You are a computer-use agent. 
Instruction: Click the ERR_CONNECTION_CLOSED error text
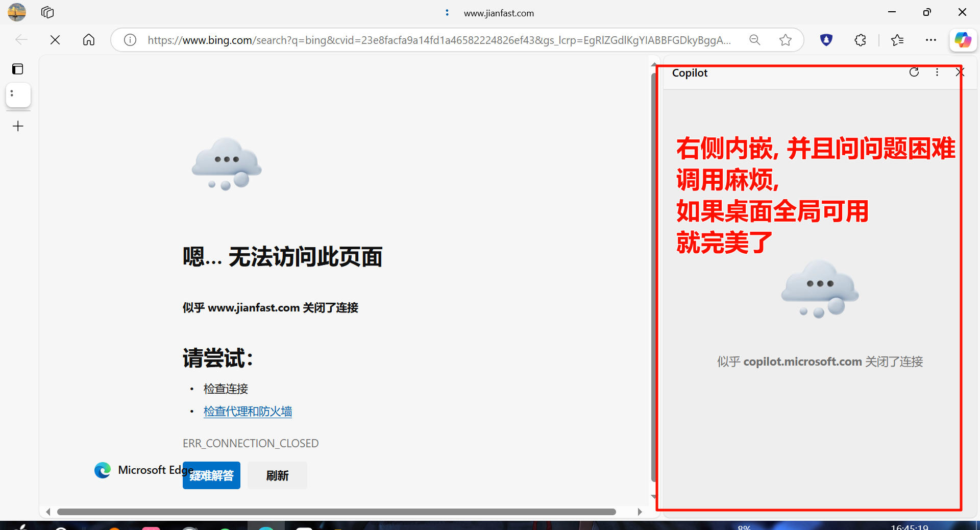[251, 443]
